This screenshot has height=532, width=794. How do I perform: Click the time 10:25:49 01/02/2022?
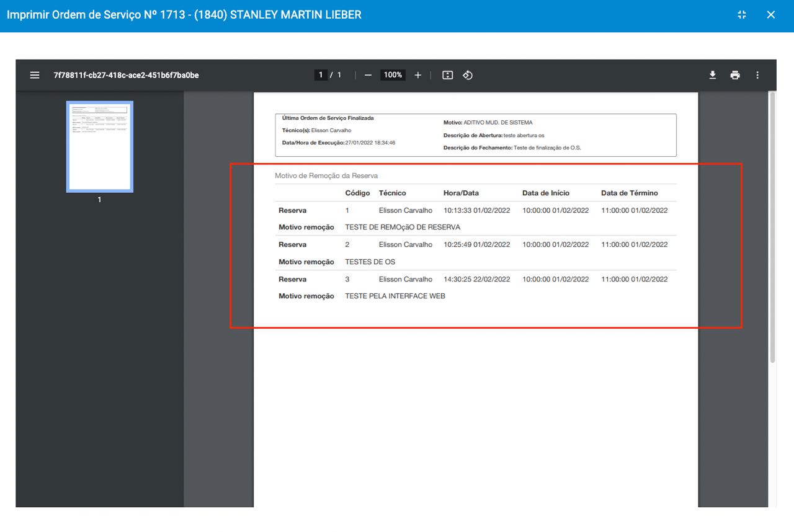point(476,244)
